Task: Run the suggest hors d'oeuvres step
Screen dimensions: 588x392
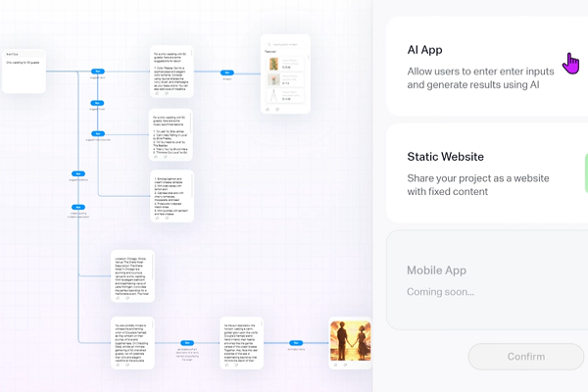Action: [x=98, y=133]
